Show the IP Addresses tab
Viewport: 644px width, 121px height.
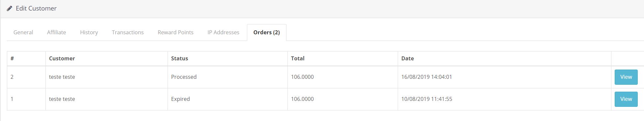point(223,32)
